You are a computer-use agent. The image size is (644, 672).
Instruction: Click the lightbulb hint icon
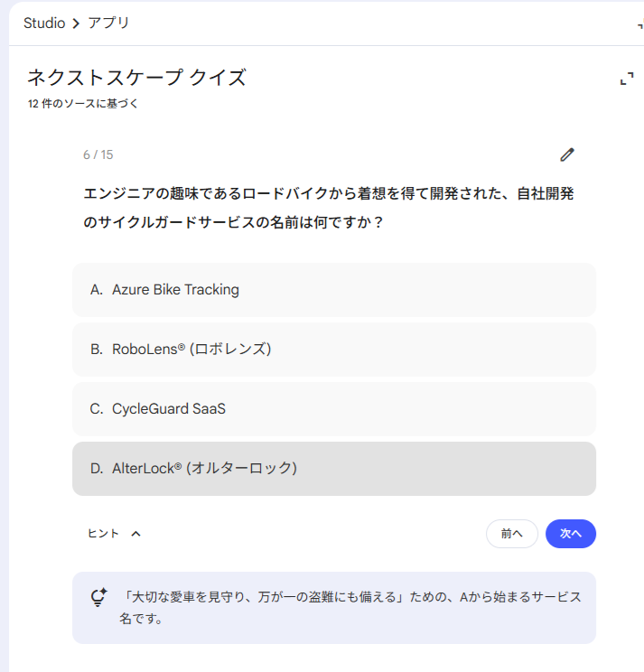click(x=99, y=597)
